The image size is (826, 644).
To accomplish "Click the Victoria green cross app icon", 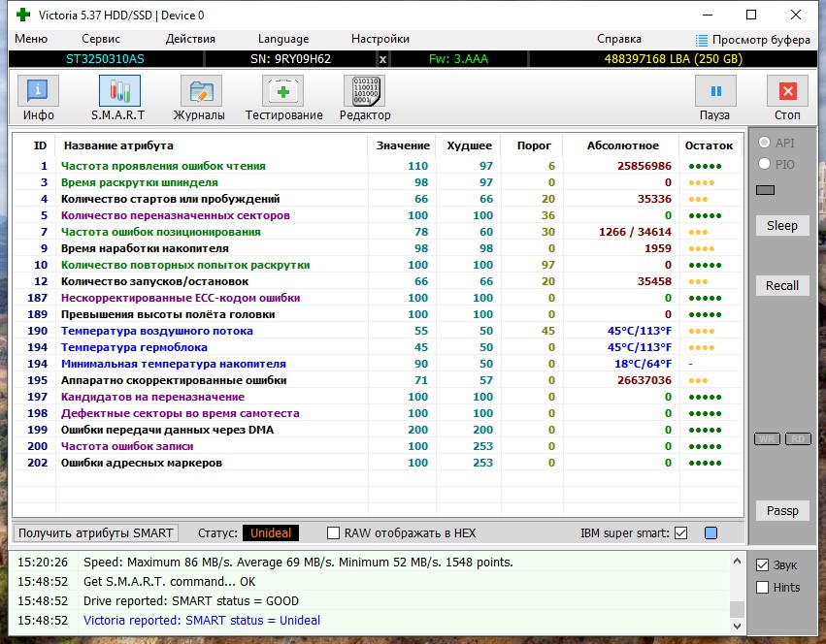I will (x=23, y=15).
